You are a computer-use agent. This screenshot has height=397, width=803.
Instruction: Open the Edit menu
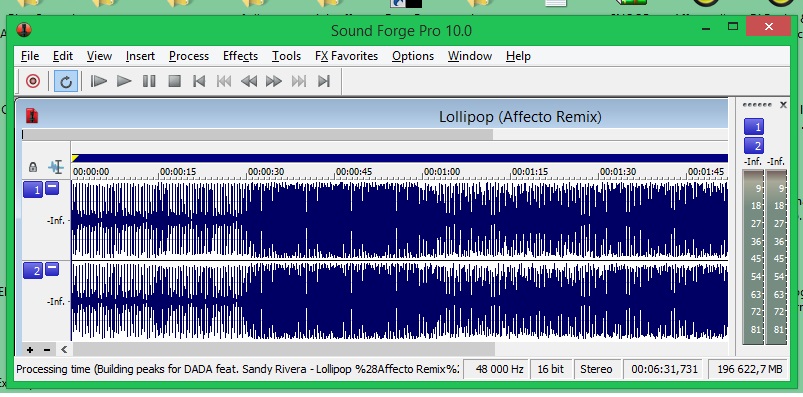(x=62, y=56)
